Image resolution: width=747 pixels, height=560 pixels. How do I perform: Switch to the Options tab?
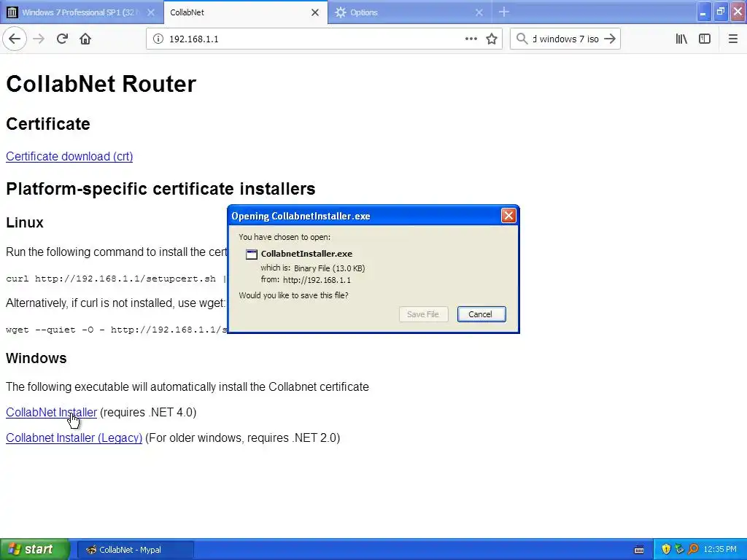410,12
